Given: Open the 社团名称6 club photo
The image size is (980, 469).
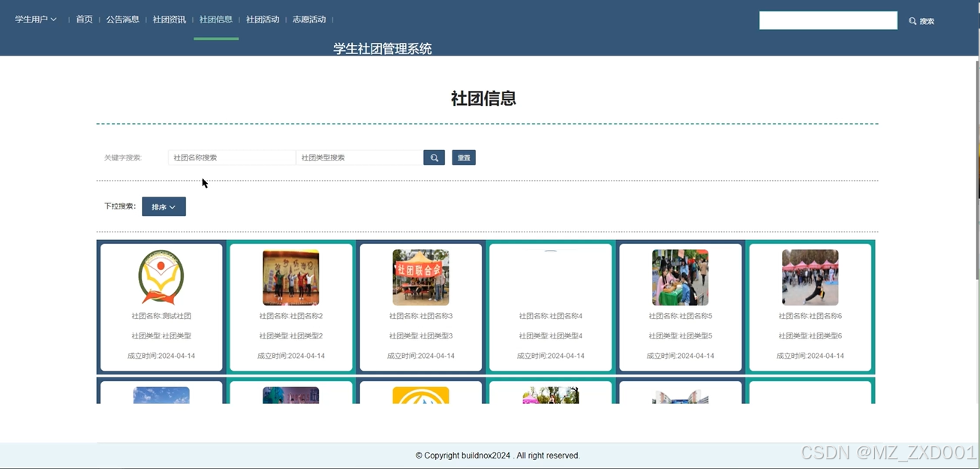Looking at the screenshot, I should 810,278.
